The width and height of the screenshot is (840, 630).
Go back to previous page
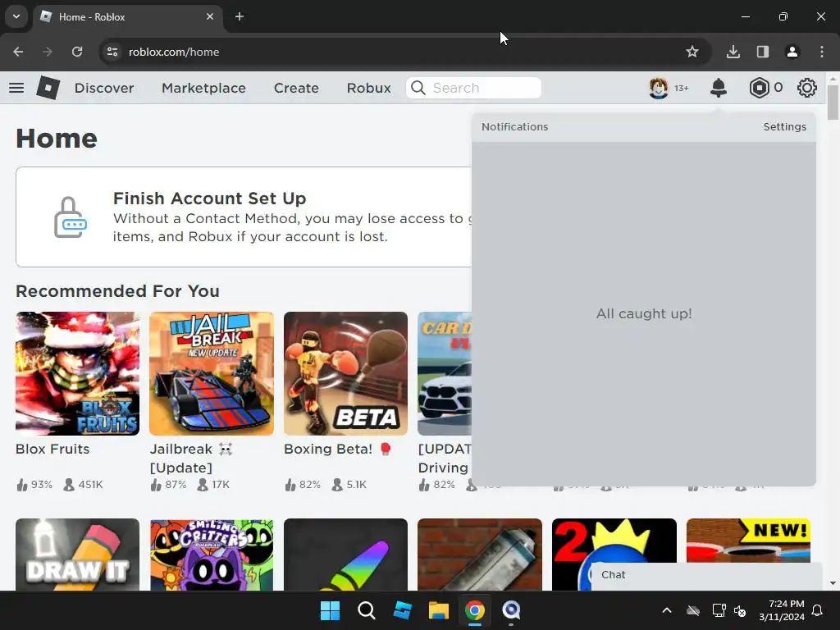click(x=18, y=52)
